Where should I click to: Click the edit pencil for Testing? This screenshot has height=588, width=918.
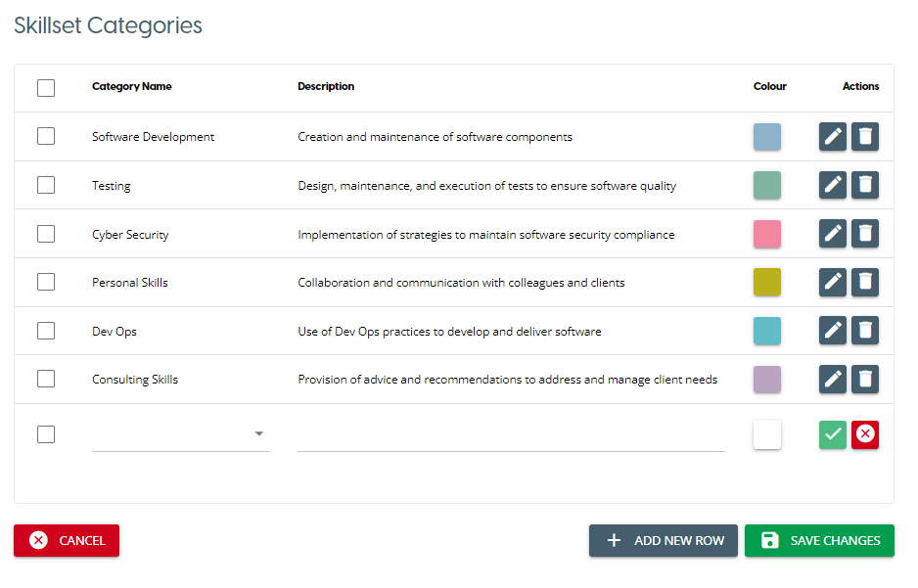click(833, 185)
